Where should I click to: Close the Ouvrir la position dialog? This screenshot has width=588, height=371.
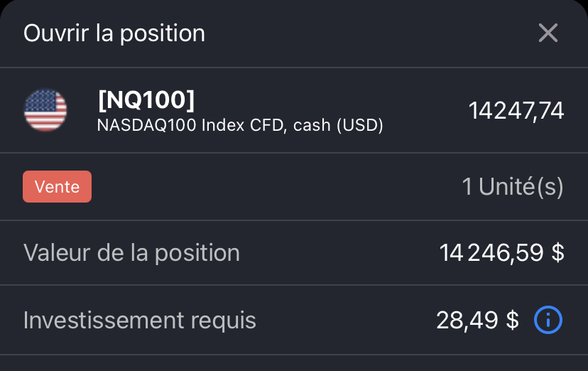[x=548, y=33]
